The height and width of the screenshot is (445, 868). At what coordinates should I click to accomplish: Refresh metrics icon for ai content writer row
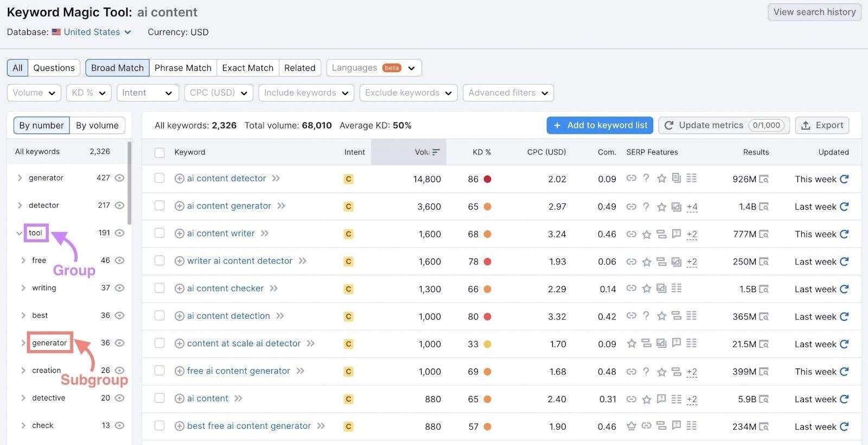[844, 234]
